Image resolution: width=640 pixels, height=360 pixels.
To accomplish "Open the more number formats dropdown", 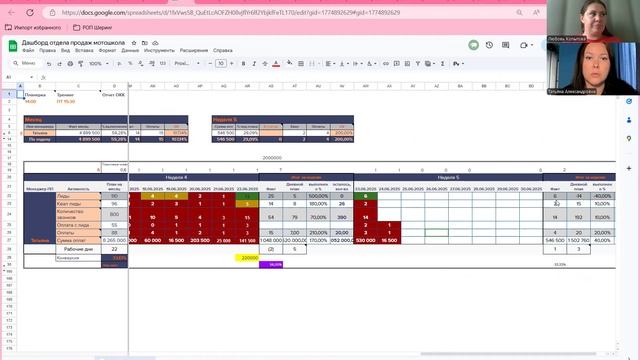I will [163, 64].
